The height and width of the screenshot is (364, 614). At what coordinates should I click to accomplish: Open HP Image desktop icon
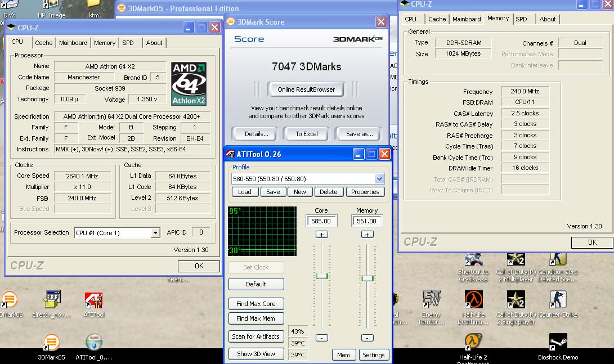pos(51,8)
